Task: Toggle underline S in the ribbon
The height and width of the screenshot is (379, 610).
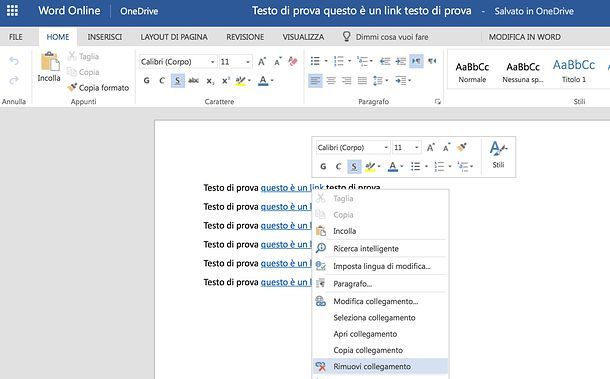Action: click(178, 81)
